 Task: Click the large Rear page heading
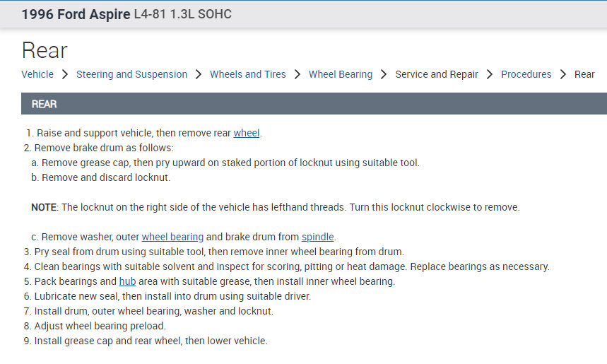[45, 50]
